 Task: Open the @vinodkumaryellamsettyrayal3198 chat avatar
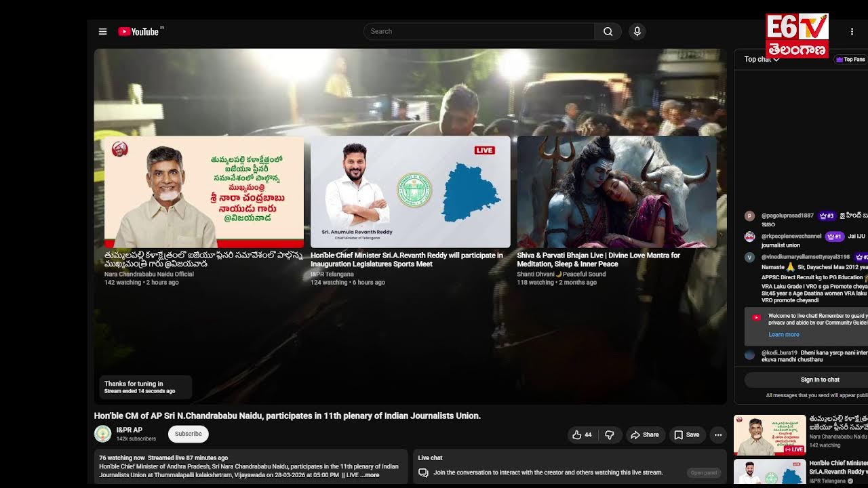749,258
